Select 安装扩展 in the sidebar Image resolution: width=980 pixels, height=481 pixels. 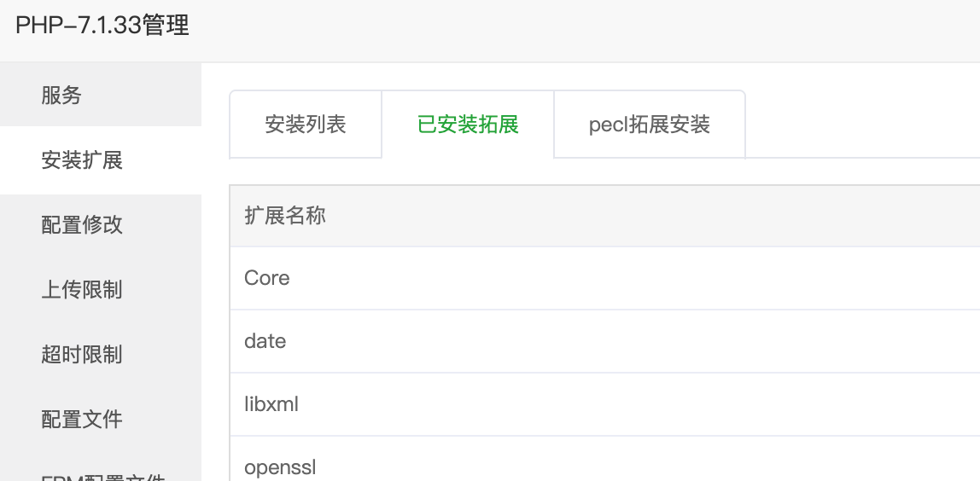[x=82, y=160]
